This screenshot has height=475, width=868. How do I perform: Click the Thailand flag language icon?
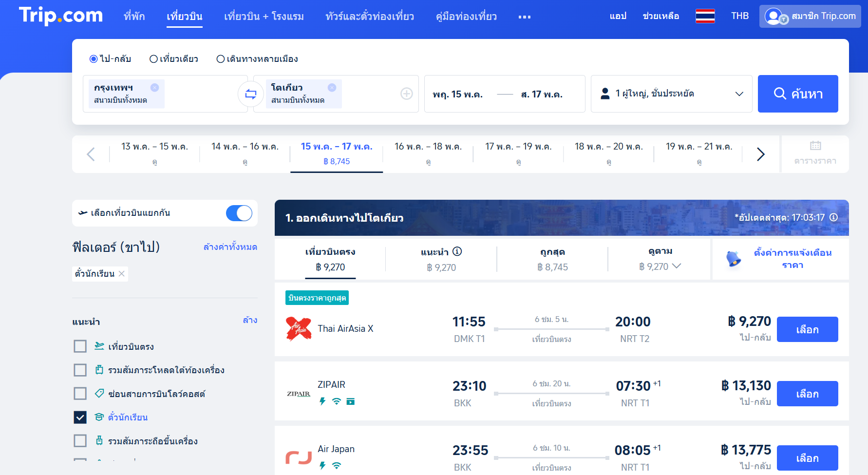coord(705,16)
